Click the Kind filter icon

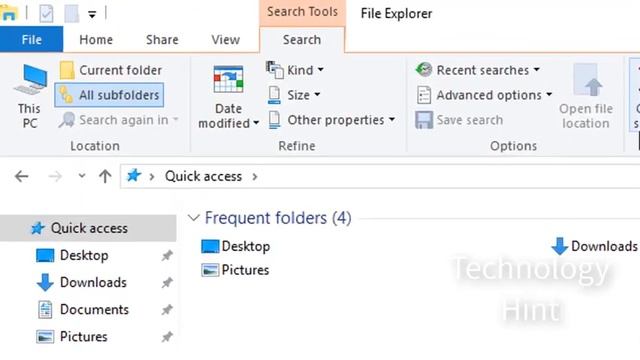[274, 70]
